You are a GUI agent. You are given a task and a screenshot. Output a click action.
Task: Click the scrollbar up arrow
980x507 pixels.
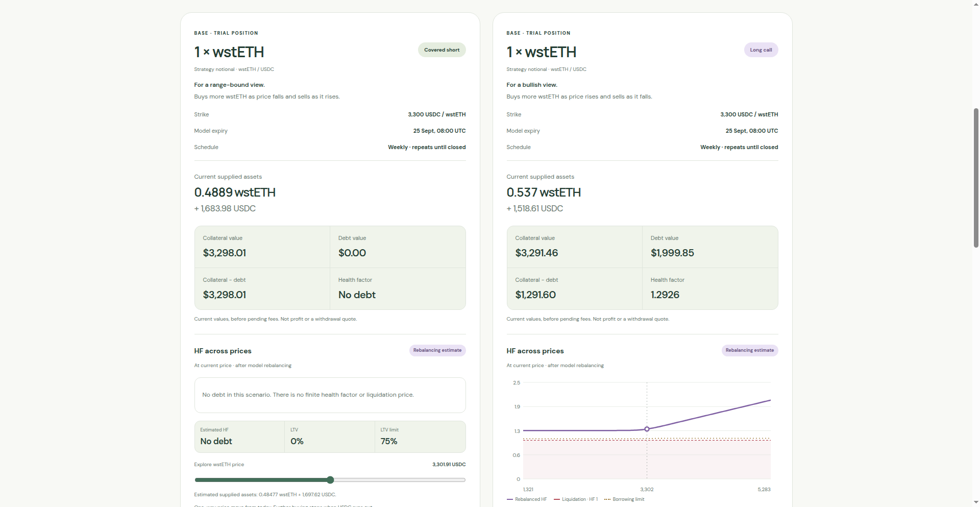pyautogui.click(x=976, y=4)
